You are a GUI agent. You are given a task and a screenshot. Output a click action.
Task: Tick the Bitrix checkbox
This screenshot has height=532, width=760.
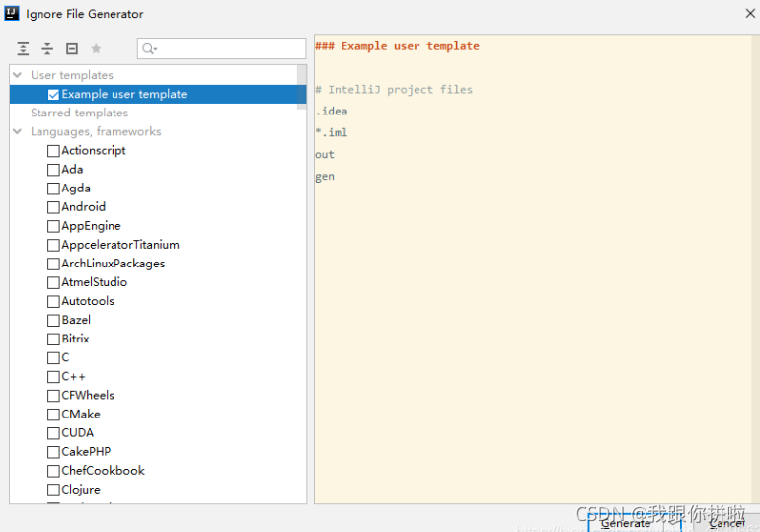pos(54,340)
